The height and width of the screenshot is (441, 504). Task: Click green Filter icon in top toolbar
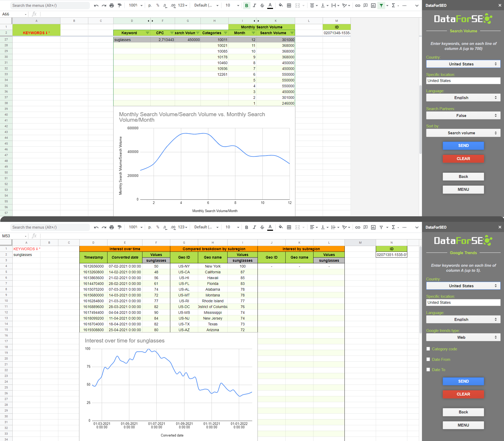[381, 6]
